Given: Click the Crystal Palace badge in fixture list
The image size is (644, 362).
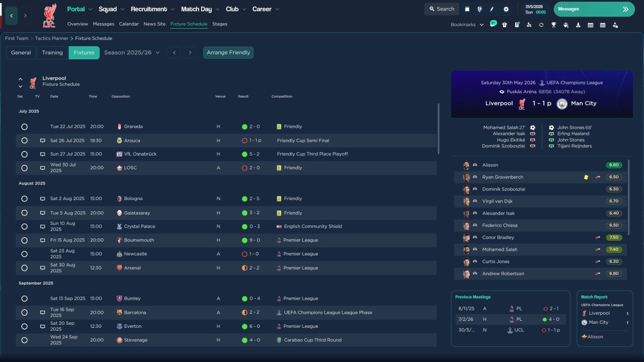Looking at the screenshot, I should pyautogui.click(x=119, y=226).
